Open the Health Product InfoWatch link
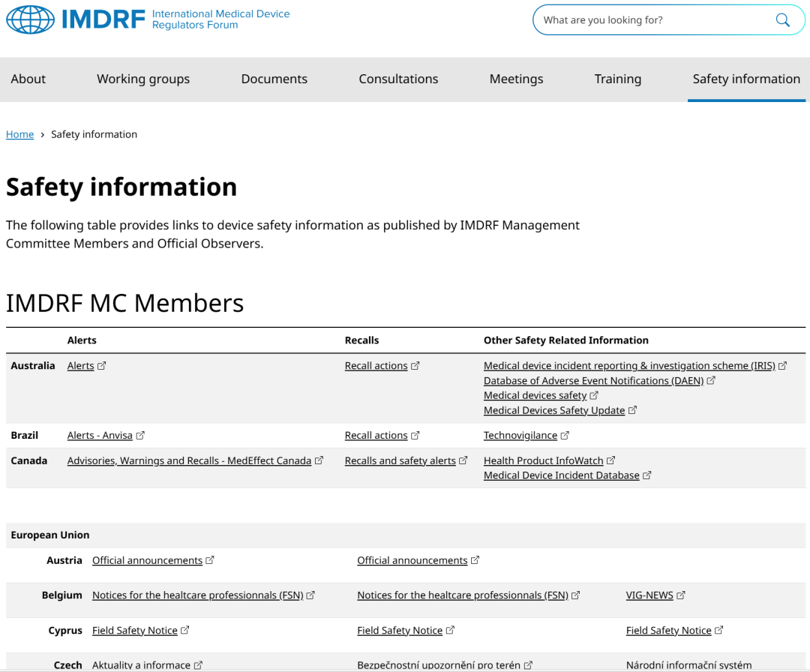This screenshot has width=810, height=672. (544, 460)
